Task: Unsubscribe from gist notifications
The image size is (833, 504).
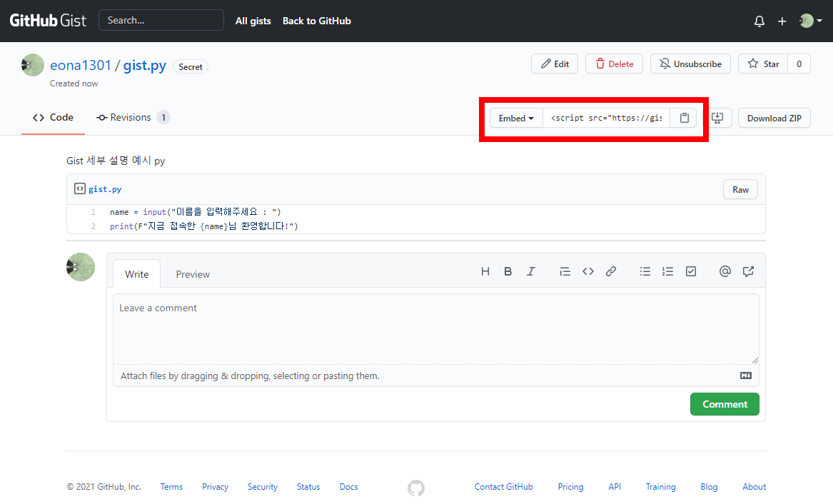Action: 691,64
